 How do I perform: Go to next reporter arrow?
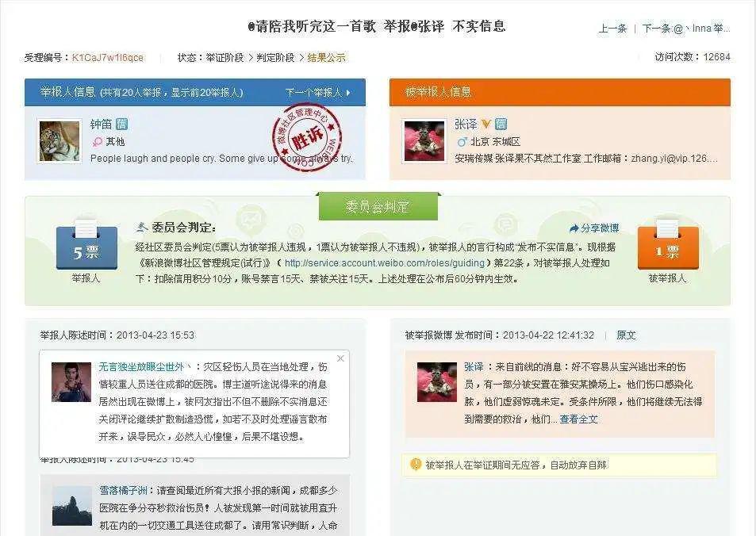tap(318, 93)
